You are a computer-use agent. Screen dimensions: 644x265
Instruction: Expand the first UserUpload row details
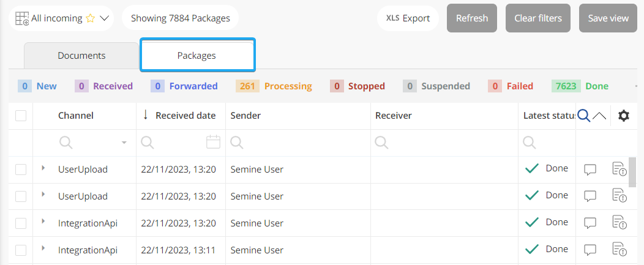click(43, 168)
